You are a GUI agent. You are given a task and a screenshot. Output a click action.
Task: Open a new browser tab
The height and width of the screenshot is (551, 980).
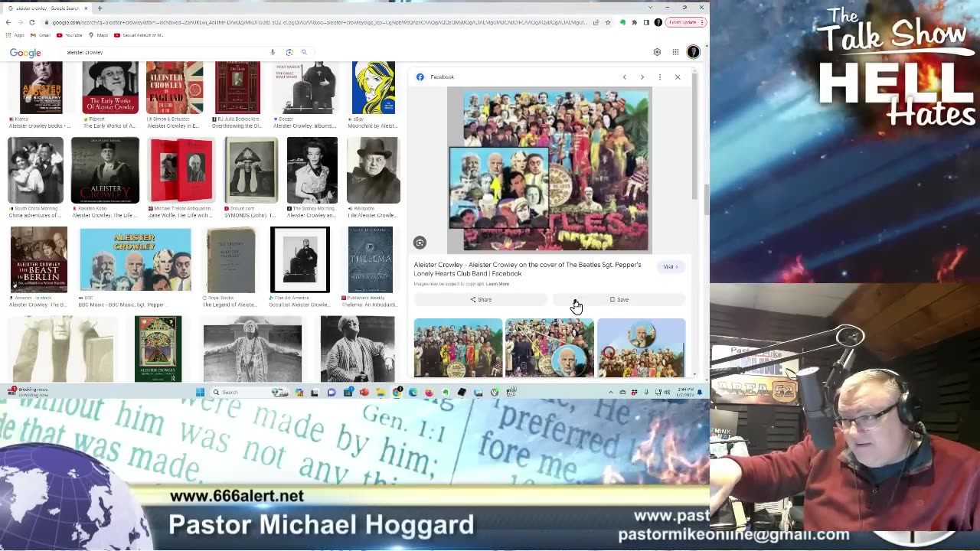pyautogui.click(x=100, y=8)
